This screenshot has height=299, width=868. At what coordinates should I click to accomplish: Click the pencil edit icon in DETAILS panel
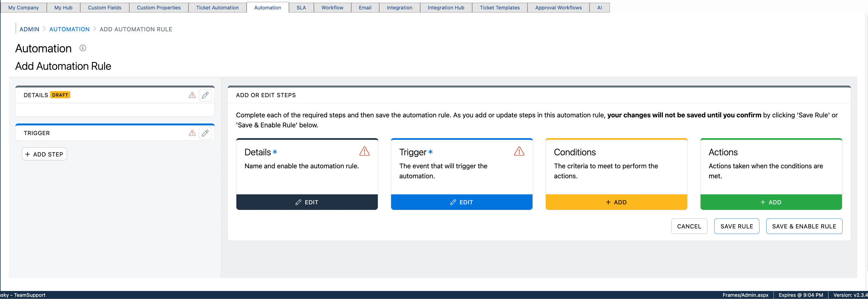pos(205,95)
